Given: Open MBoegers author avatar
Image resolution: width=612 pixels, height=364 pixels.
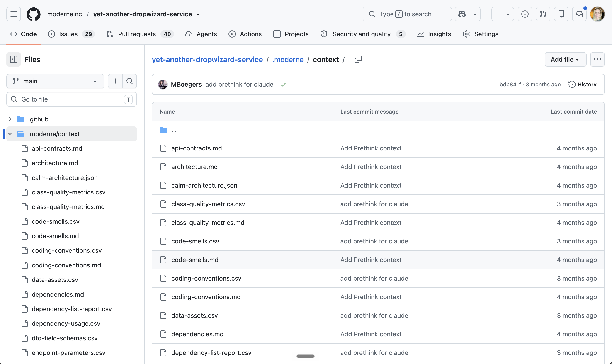Looking at the screenshot, I should point(163,84).
